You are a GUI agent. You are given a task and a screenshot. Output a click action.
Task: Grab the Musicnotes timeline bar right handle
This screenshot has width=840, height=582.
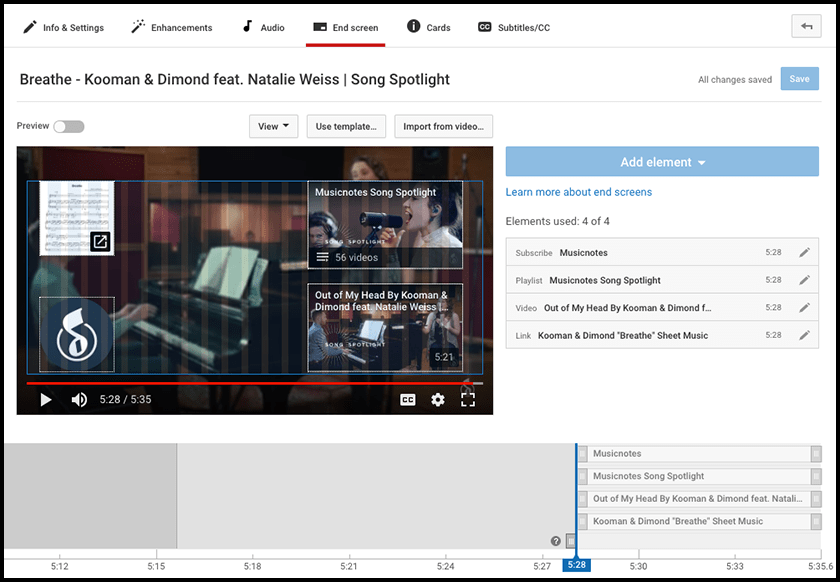[x=816, y=454]
